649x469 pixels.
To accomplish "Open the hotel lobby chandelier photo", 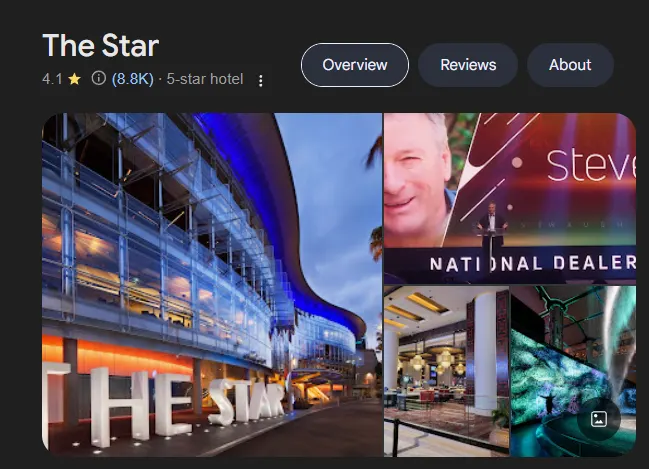I will pyautogui.click(x=446, y=371).
